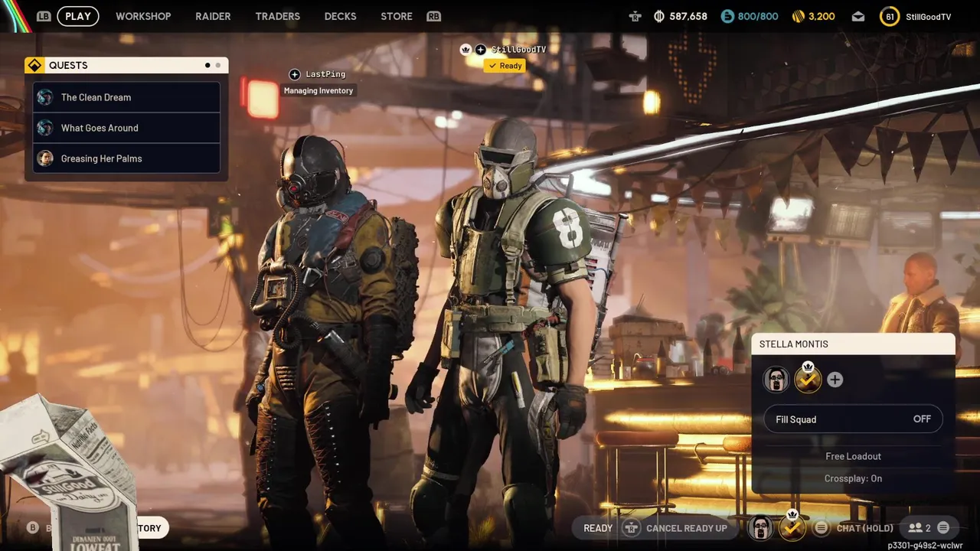Click the 587,658 coin balance
Screen dimensions: 980x551
coord(688,16)
